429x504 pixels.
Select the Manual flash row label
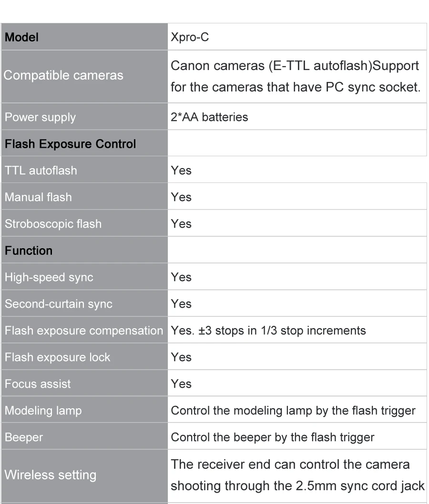(38, 197)
